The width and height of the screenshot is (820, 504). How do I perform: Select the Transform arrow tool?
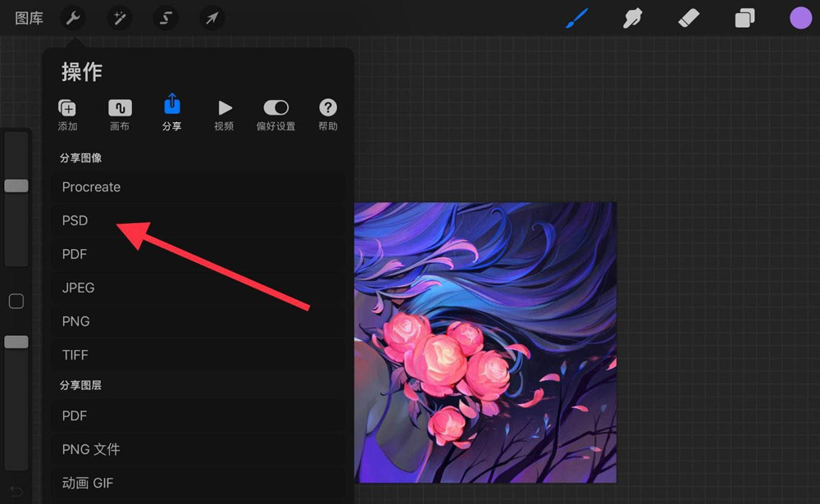(x=212, y=17)
